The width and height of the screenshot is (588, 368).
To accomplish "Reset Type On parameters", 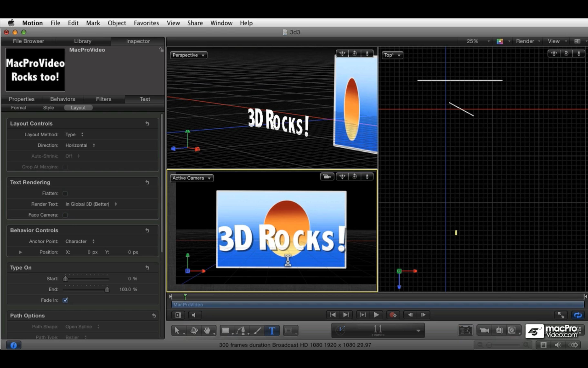I will pos(147,268).
